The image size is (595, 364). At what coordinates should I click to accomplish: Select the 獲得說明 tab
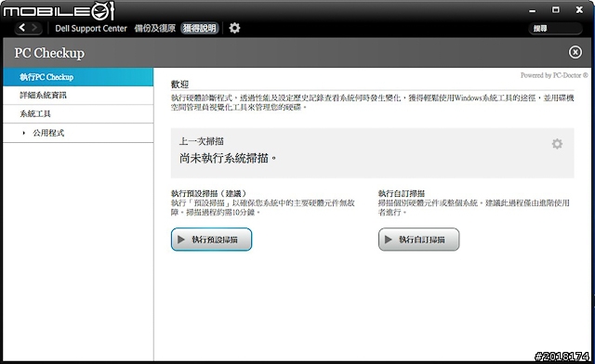pos(200,28)
